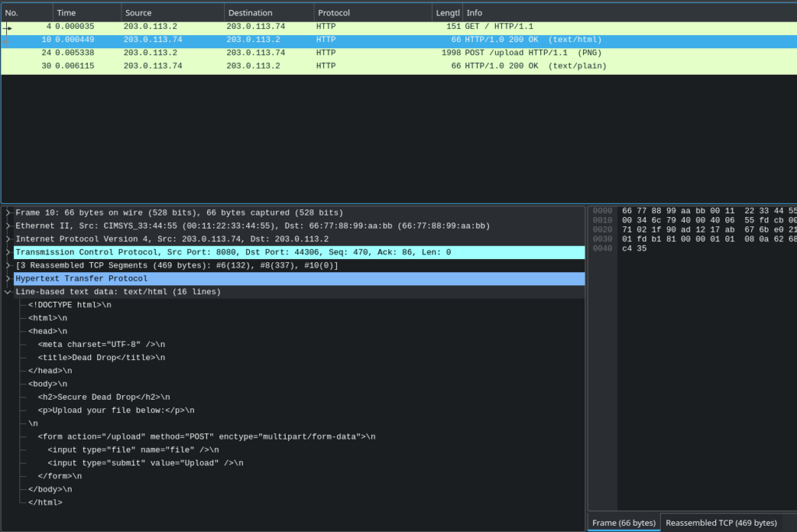This screenshot has width=797, height=532.
Task: Expand the Frame 10 details node
Action: 8,212
